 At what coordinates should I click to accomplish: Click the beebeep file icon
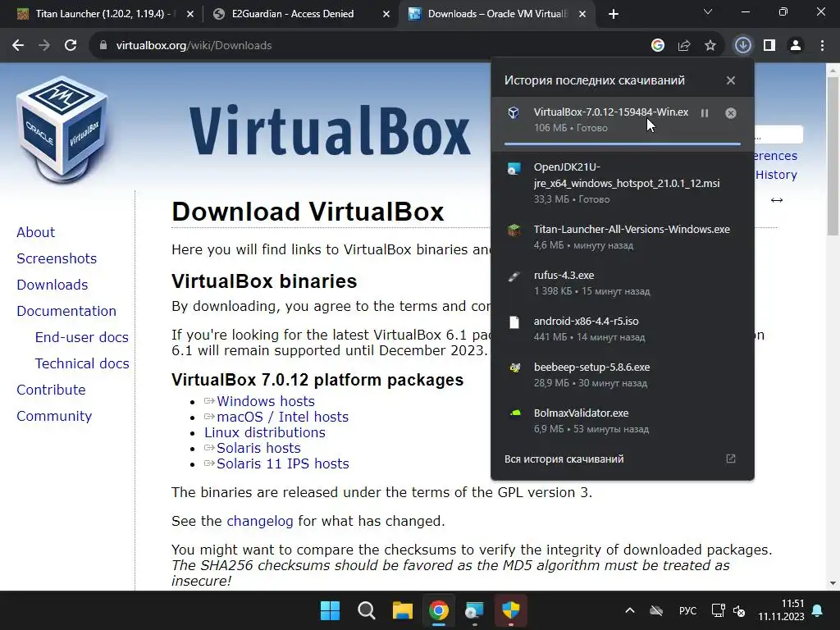click(515, 368)
